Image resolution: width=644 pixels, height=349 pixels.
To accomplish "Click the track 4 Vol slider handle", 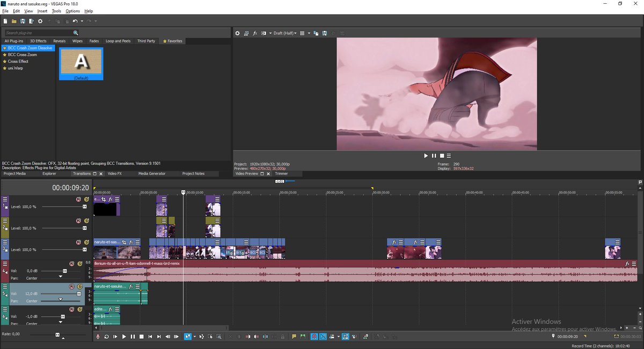I will [65, 271].
